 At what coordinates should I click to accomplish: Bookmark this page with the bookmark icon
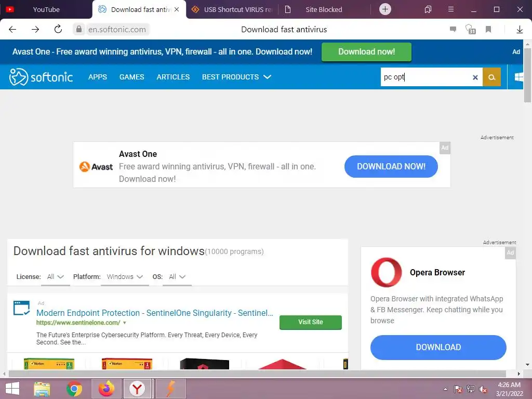(488, 30)
